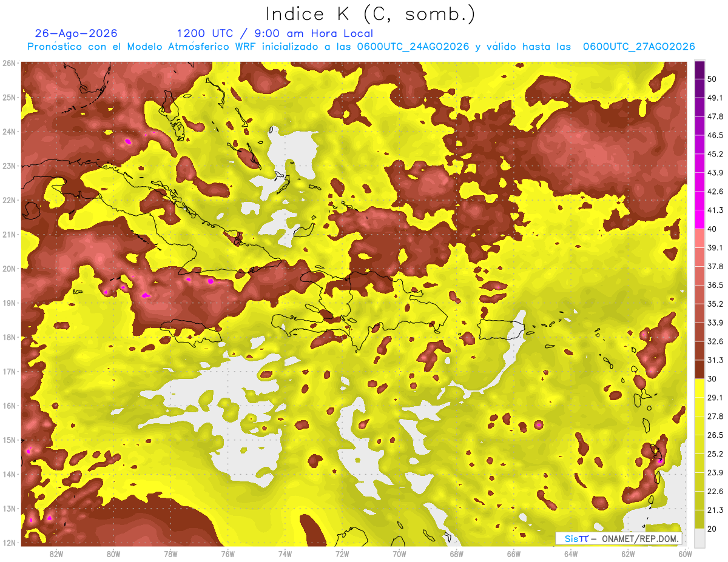Click the '45.2' color bar label
This screenshot has width=728, height=562.
tap(715, 154)
